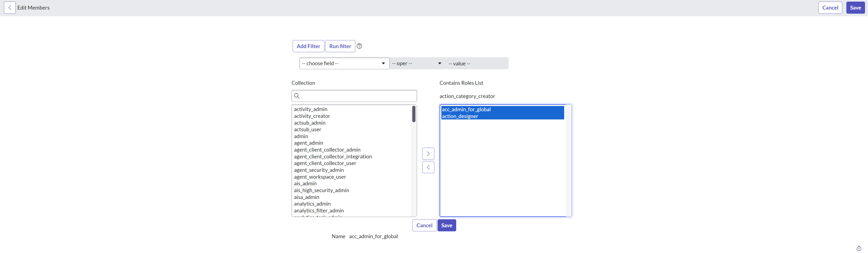Screen dimensions: 868x253
Task: Click the top header Cancel button
Action: coord(830,8)
